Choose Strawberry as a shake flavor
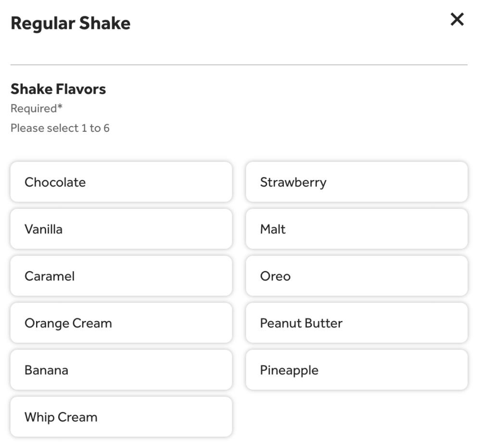This screenshot has width=492, height=448. click(356, 182)
